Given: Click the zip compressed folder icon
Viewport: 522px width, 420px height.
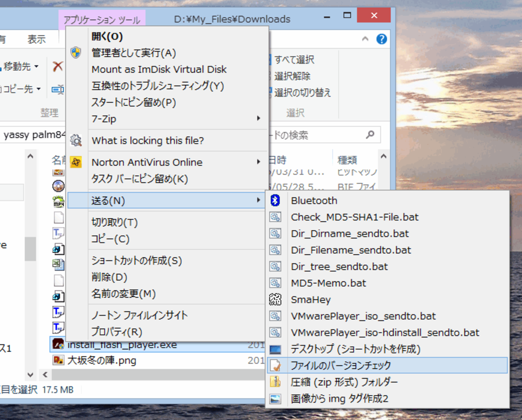Looking at the screenshot, I should click(x=275, y=381).
